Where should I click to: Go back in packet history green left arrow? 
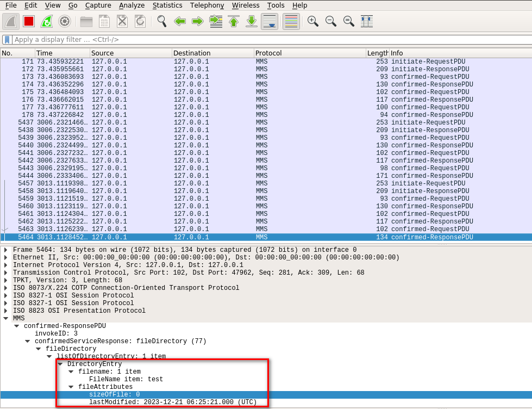tap(180, 21)
